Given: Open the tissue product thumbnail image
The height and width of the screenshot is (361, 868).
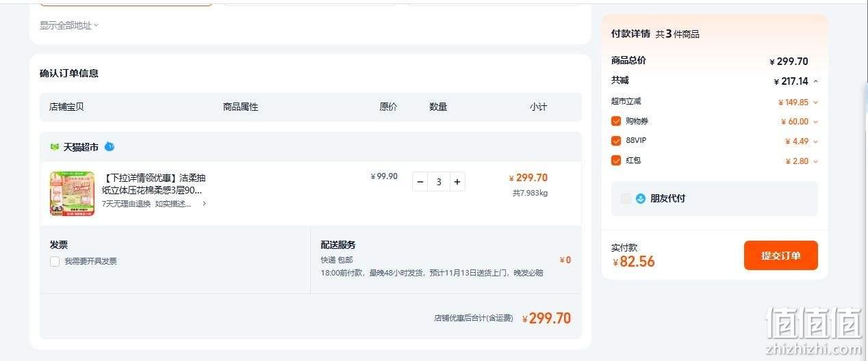Looking at the screenshot, I should point(72,193).
